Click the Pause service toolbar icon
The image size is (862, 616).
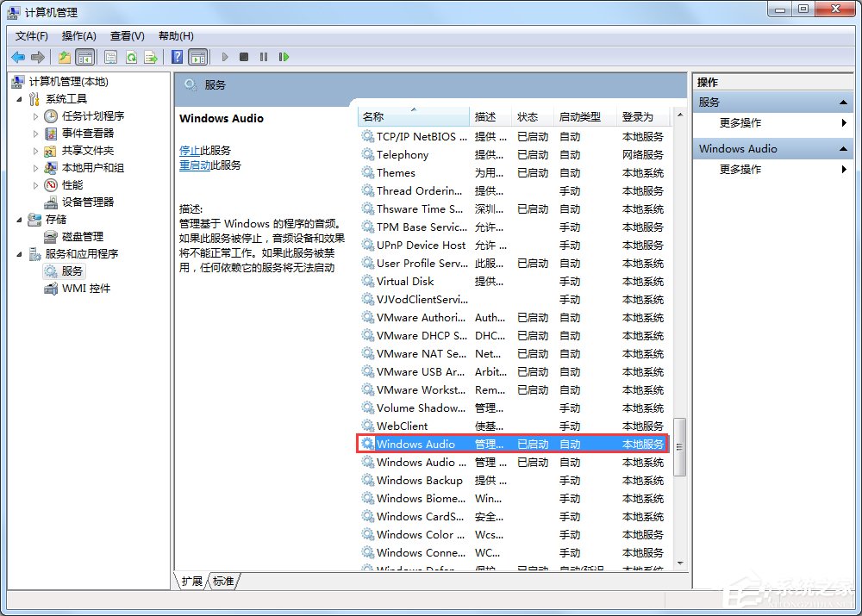click(x=263, y=57)
